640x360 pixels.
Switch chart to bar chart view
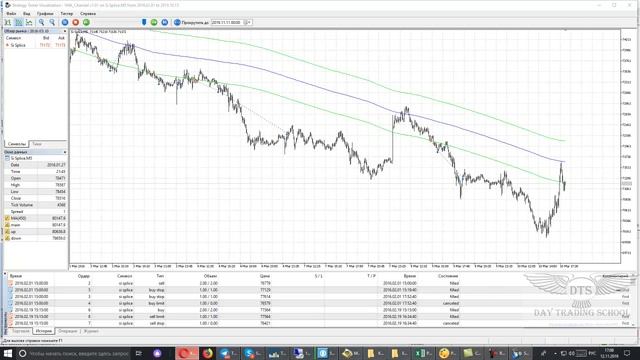click(x=8, y=22)
